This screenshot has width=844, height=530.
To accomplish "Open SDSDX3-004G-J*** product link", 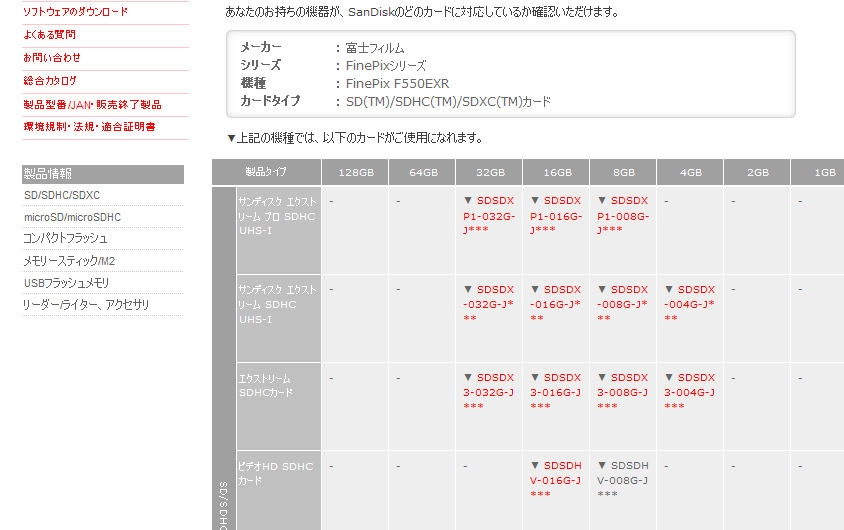I will pos(690,392).
